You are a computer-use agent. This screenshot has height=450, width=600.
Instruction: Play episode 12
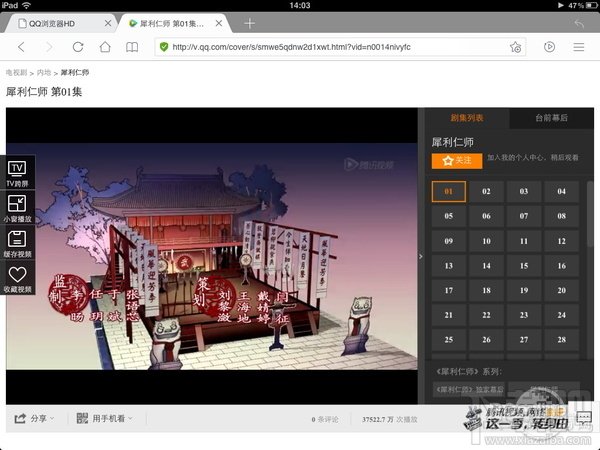point(561,241)
